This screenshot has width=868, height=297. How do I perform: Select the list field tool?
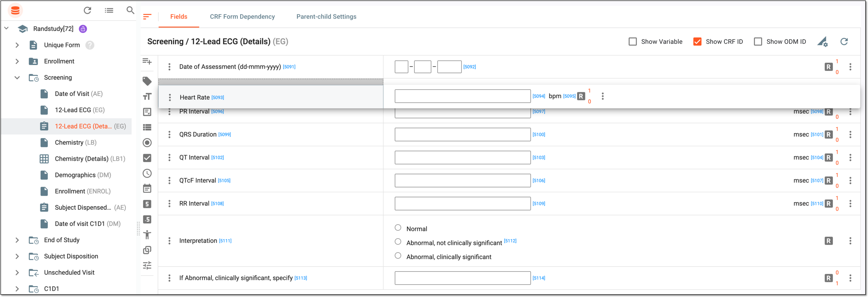pos(147,127)
